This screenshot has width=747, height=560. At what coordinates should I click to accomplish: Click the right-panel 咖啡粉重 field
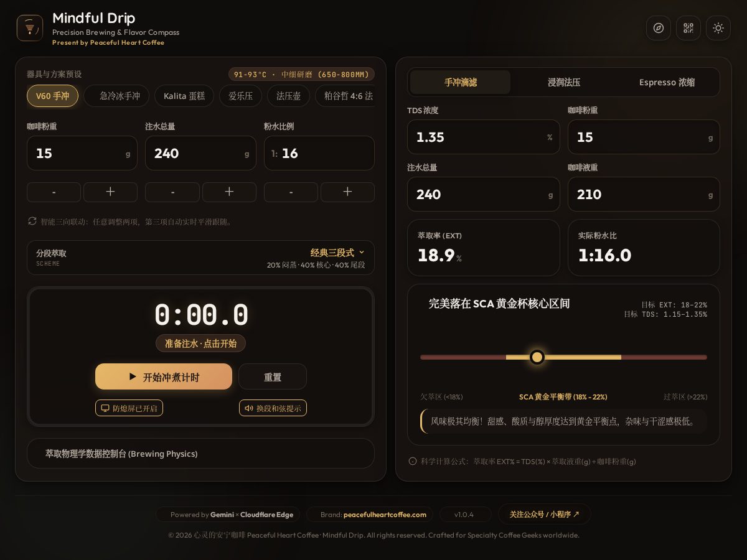pyautogui.click(x=644, y=137)
